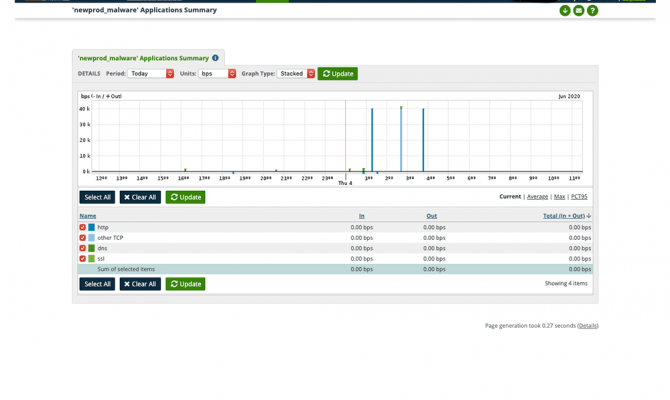This screenshot has height=400, width=670.
Task: Click the lower Clear All button
Action: click(x=140, y=284)
